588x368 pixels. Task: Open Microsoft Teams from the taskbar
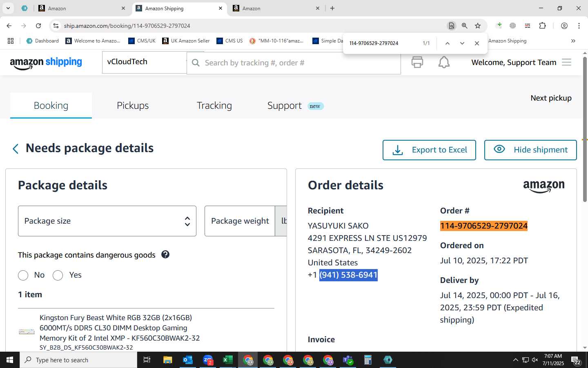tap(348, 360)
